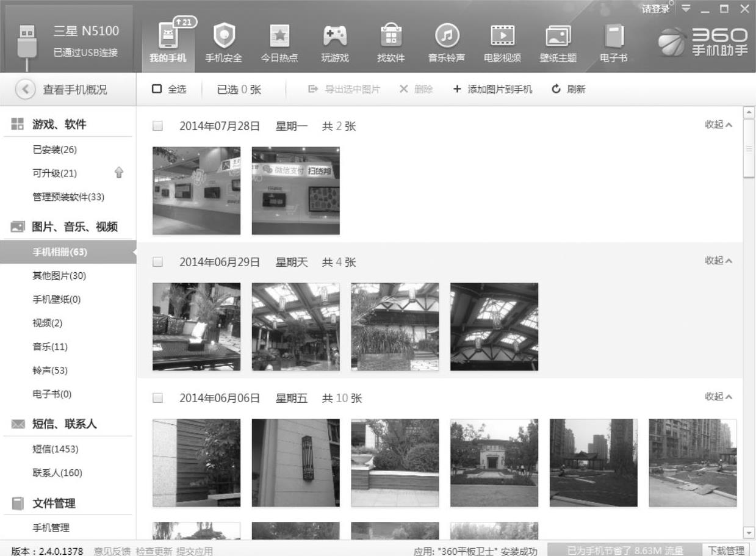This screenshot has width=756, height=556.
Task: Select first photo from 2014年06月06日
Action: pyautogui.click(x=196, y=463)
